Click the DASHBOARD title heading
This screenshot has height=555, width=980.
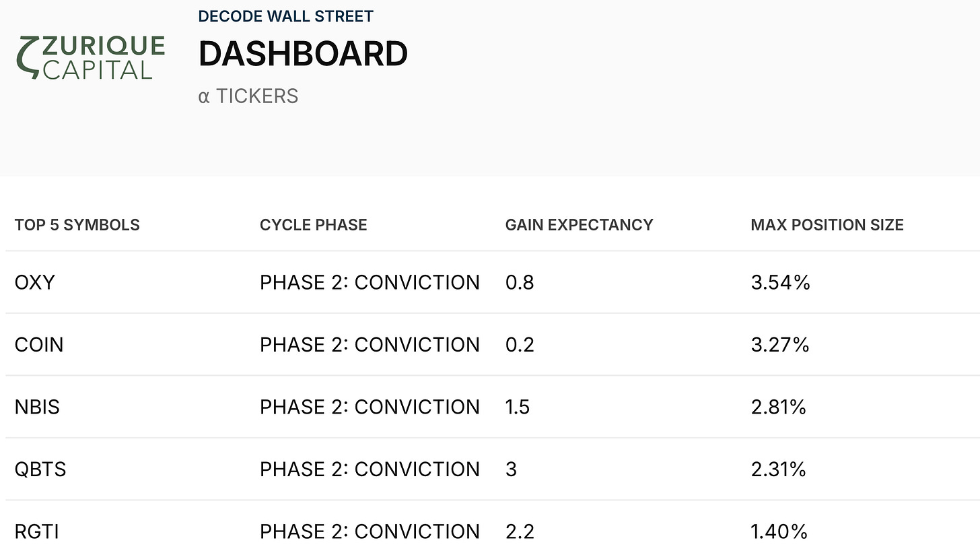click(x=303, y=54)
